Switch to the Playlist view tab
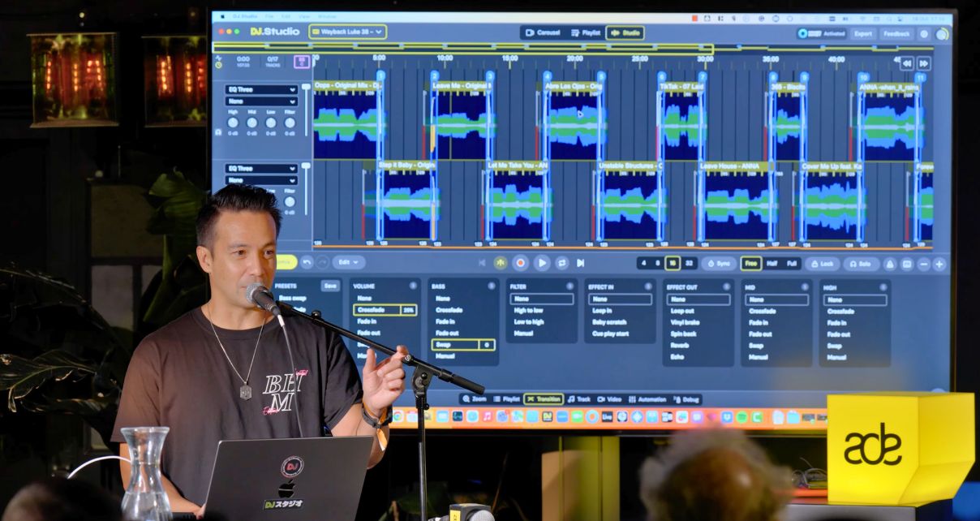 tap(585, 33)
